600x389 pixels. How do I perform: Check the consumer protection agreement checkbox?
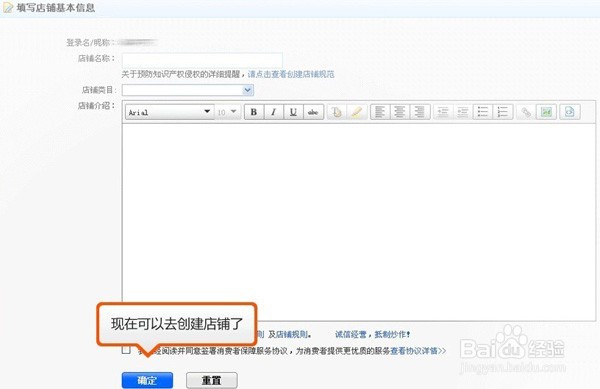[x=126, y=350]
